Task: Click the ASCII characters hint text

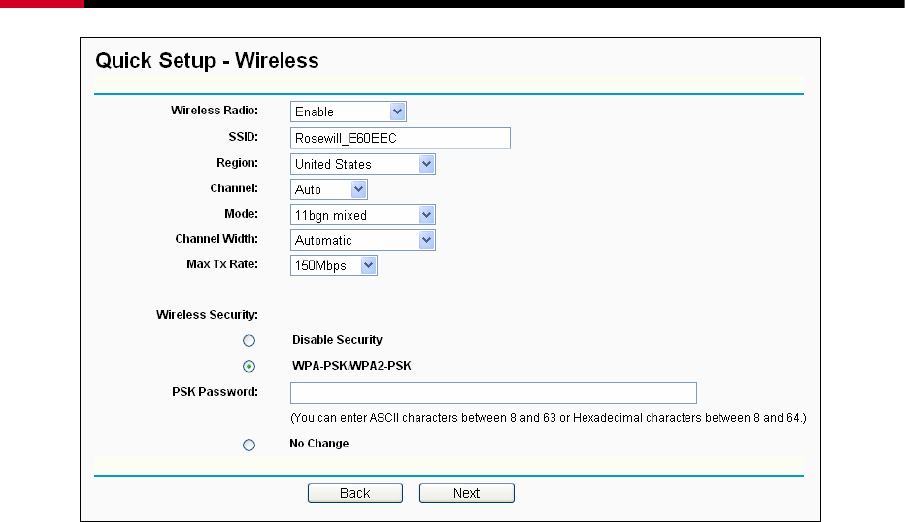Action: 548,417
